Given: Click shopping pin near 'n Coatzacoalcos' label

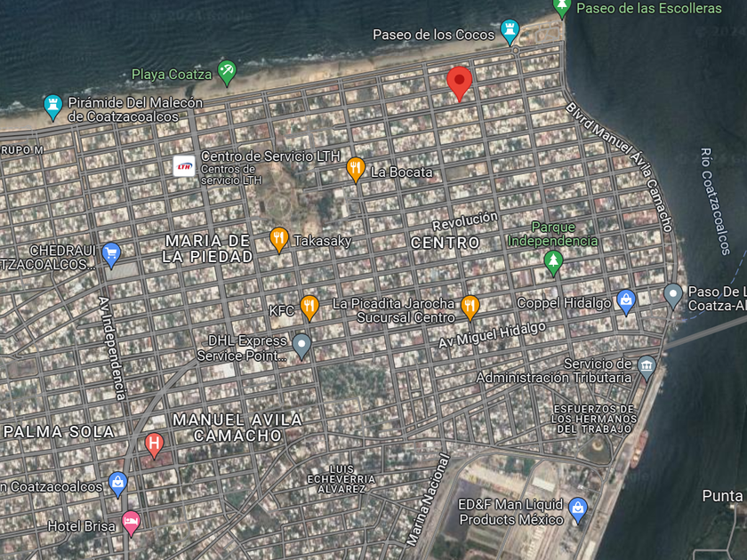Looking at the screenshot, I should [x=117, y=484].
